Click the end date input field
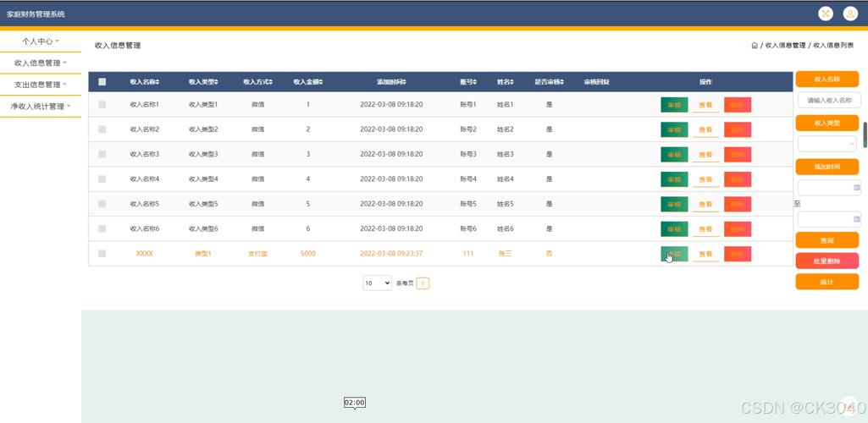Screen dimensions: 868x423 coord(829,219)
